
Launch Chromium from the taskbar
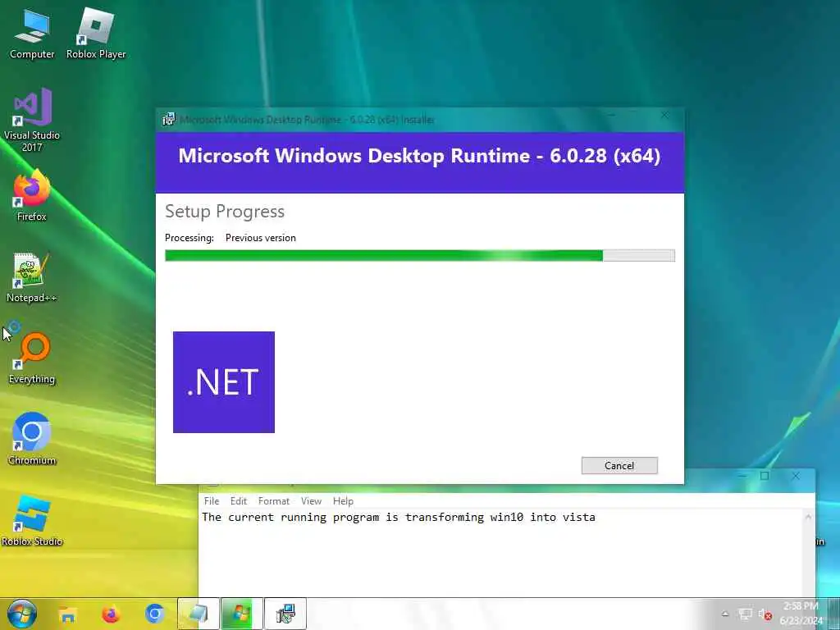point(154,614)
